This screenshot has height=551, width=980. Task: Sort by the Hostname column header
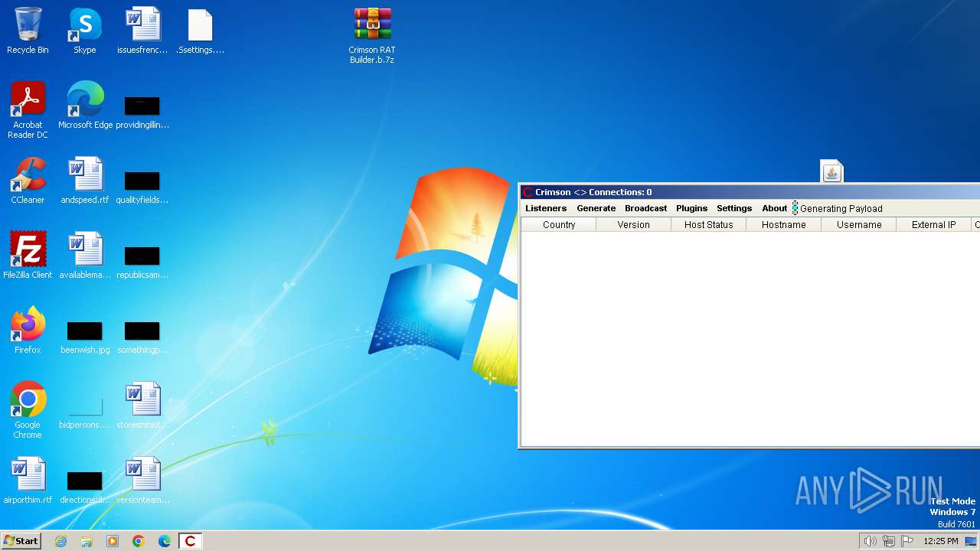click(784, 225)
